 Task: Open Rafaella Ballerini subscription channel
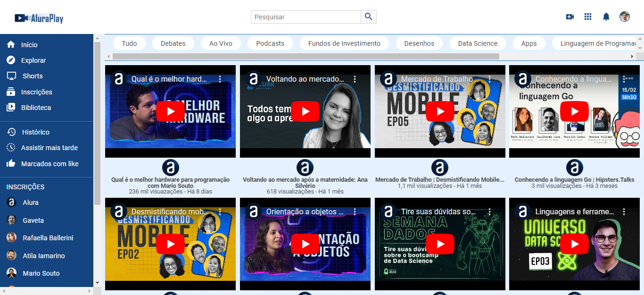(48, 238)
